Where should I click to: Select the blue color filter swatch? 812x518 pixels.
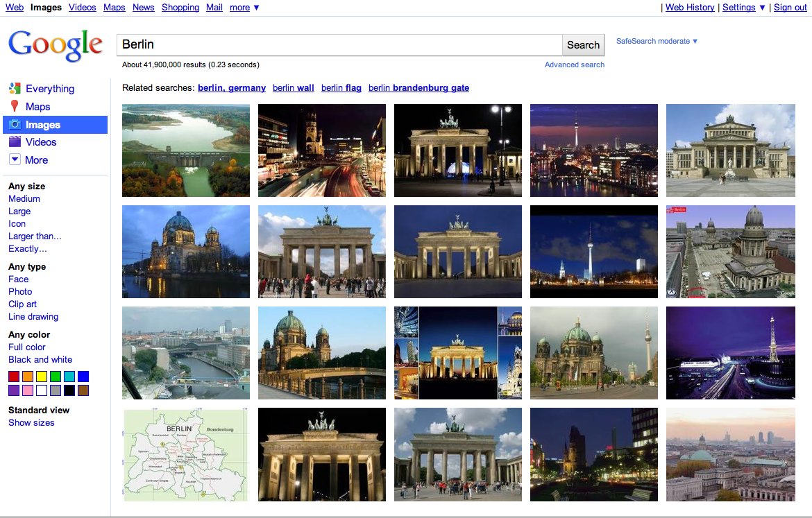click(x=83, y=376)
